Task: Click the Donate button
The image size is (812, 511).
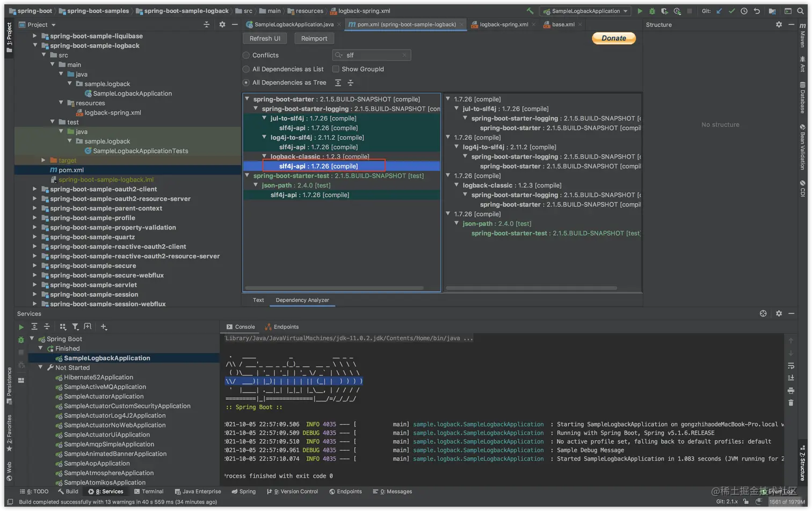Action: 613,38
